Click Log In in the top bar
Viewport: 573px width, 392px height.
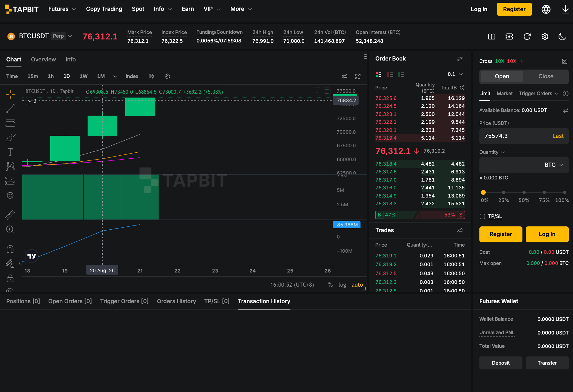479,9
